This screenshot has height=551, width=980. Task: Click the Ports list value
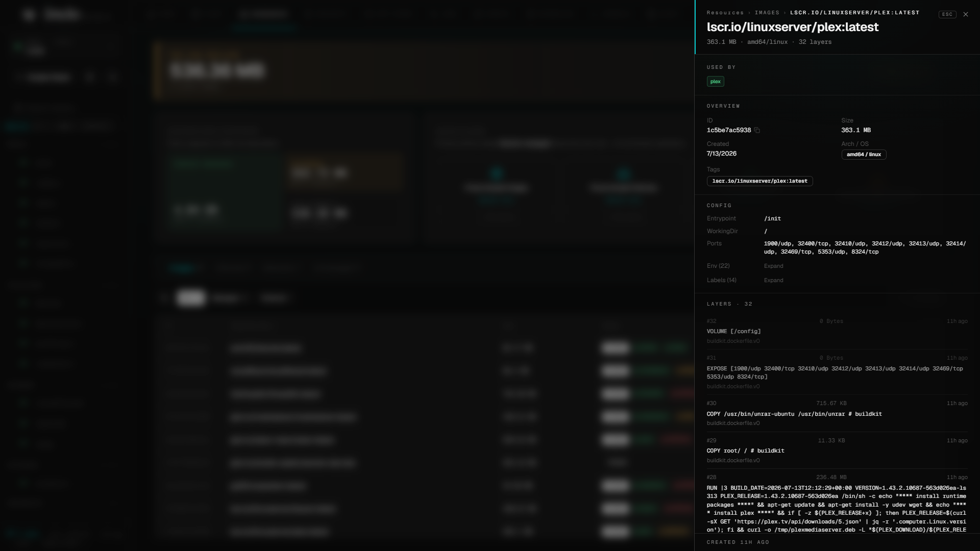[865, 248]
